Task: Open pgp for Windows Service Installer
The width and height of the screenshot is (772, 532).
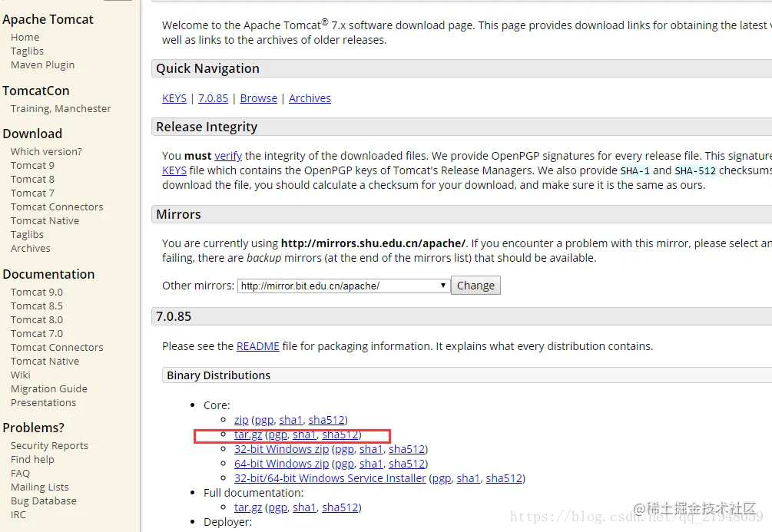Action: pyautogui.click(x=442, y=479)
